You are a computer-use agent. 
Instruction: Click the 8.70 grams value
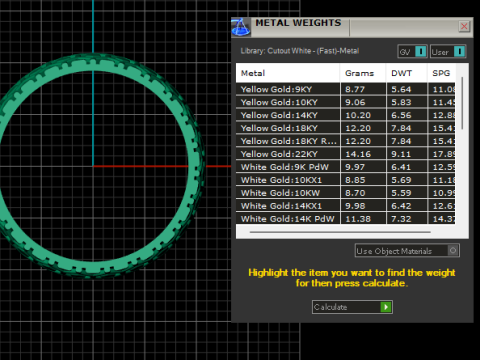[x=355, y=193]
